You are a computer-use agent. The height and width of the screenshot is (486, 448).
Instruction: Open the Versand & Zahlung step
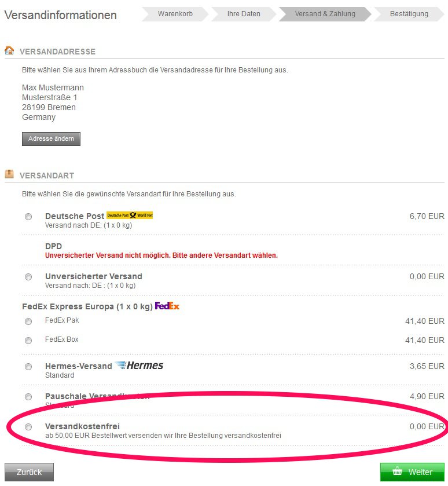coord(325,14)
